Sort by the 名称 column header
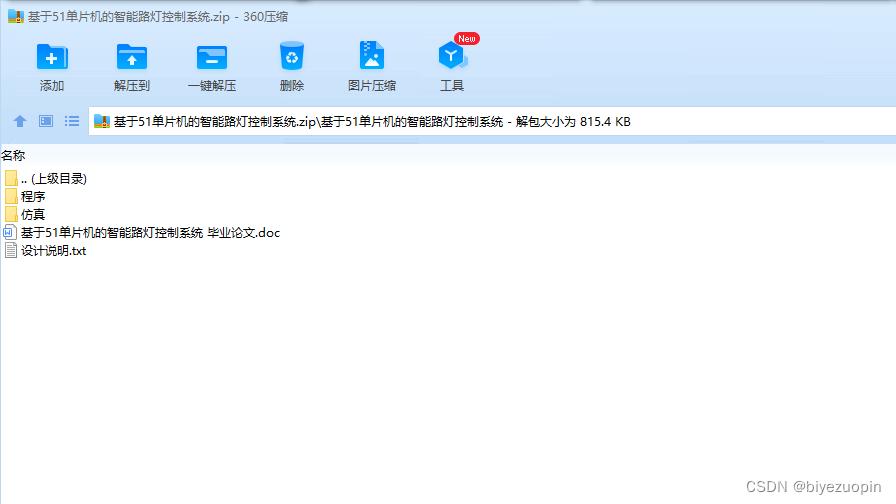896x504 pixels. coord(13,155)
